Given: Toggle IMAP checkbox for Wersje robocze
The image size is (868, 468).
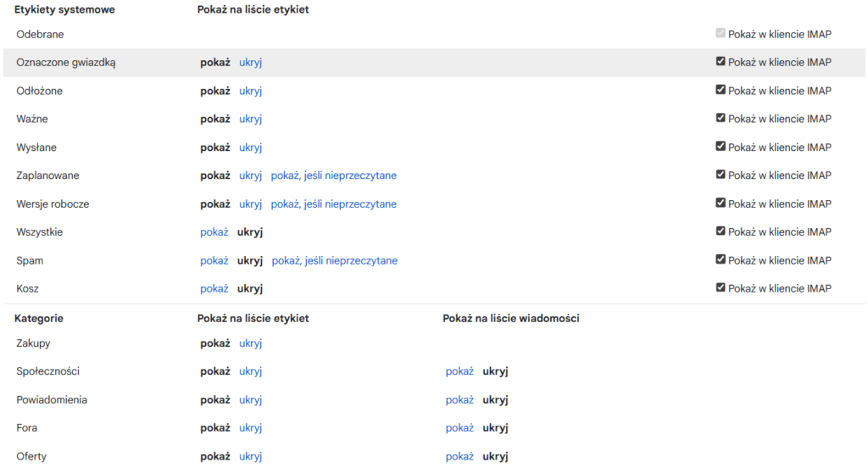Looking at the screenshot, I should pyautogui.click(x=721, y=203).
